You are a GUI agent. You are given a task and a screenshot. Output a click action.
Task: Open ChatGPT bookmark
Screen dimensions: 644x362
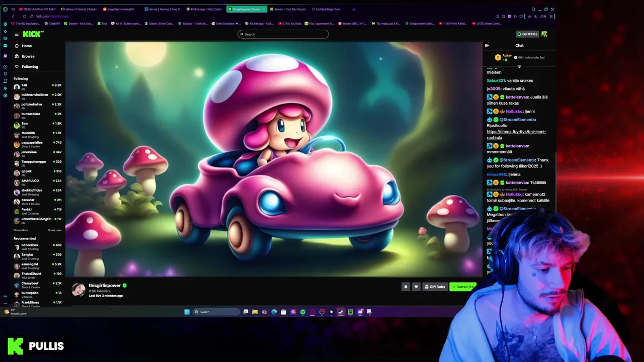(53, 24)
